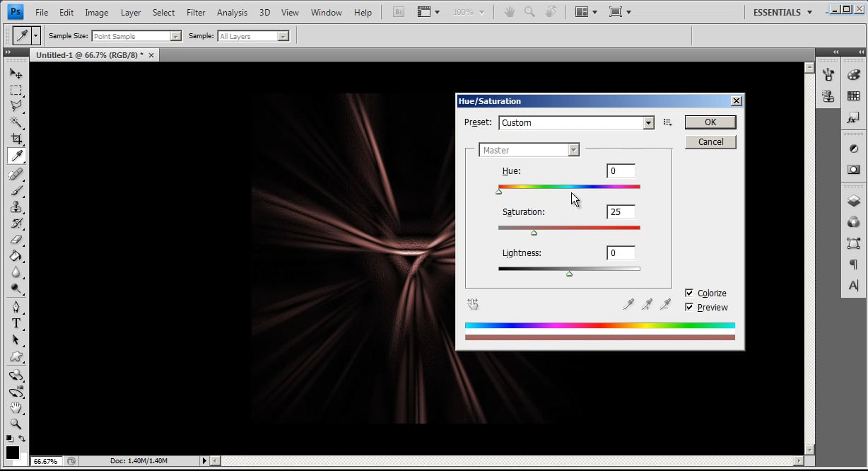Open the Analysis menu
The image size is (868, 471).
click(x=232, y=13)
